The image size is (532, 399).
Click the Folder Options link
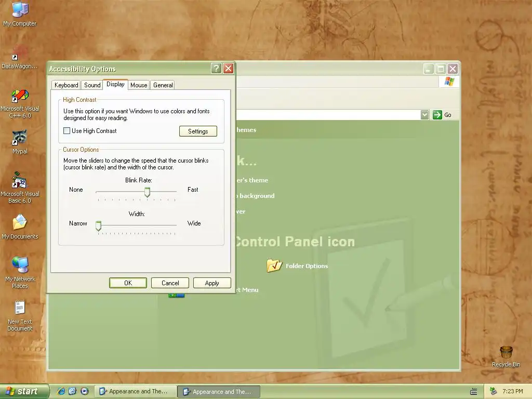click(x=307, y=266)
